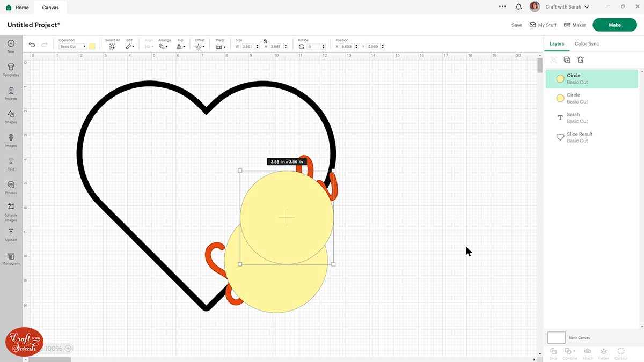Image resolution: width=644 pixels, height=362 pixels.
Task: Click the Contour icon
Action: 621,351
